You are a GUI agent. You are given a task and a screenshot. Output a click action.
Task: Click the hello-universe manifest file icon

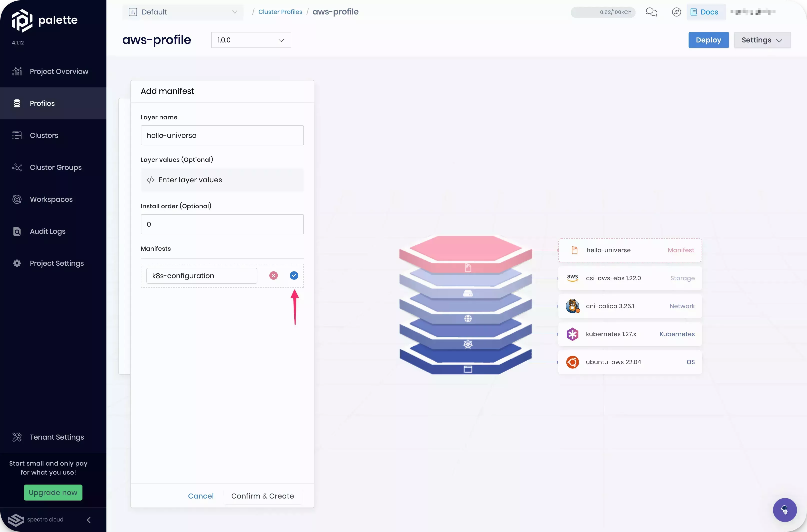pyautogui.click(x=574, y=250)
